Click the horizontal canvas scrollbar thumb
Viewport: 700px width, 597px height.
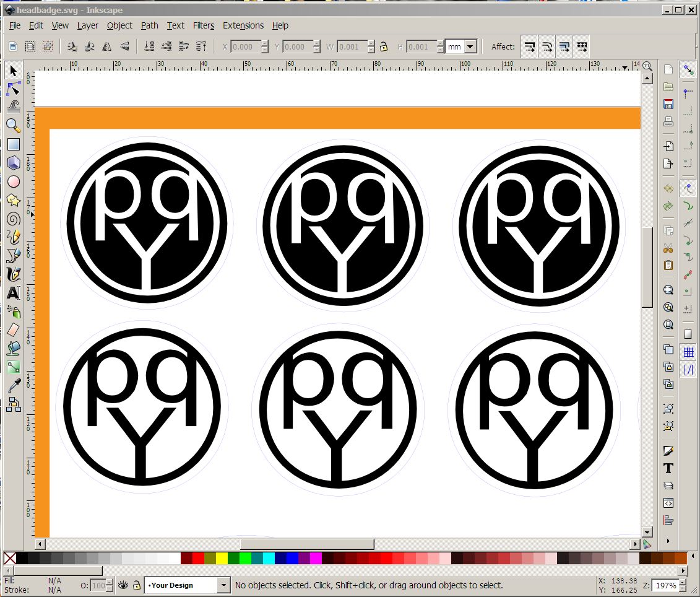tap(307, 544)
